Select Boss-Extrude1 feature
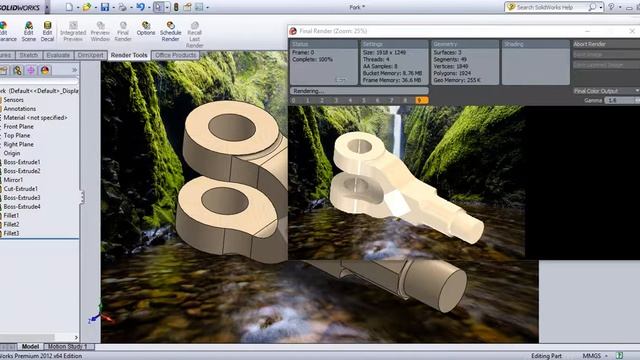 click(22, 162)
